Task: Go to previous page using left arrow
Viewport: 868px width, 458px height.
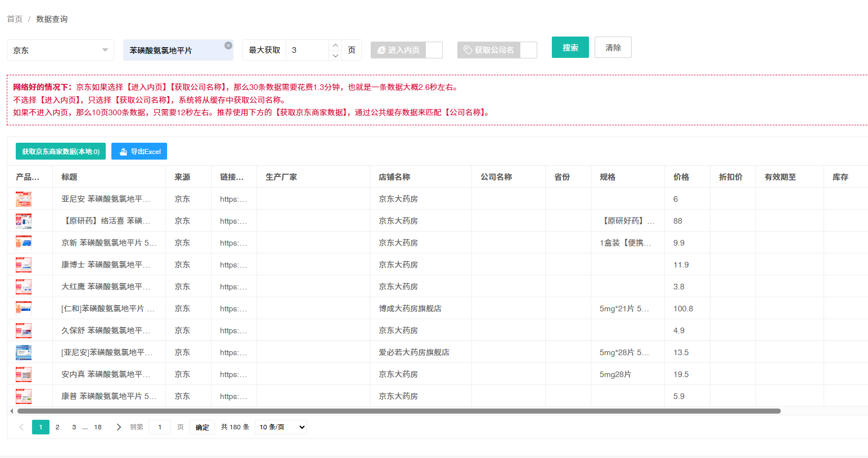Action: pyautogui.click(x=21, y=427)
